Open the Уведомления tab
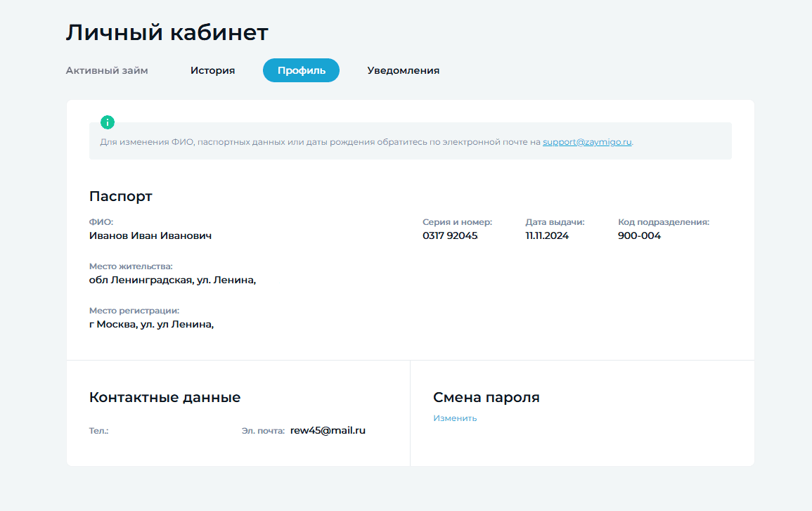The height and width of the screenshot is (511, 812). coord(403,70)
